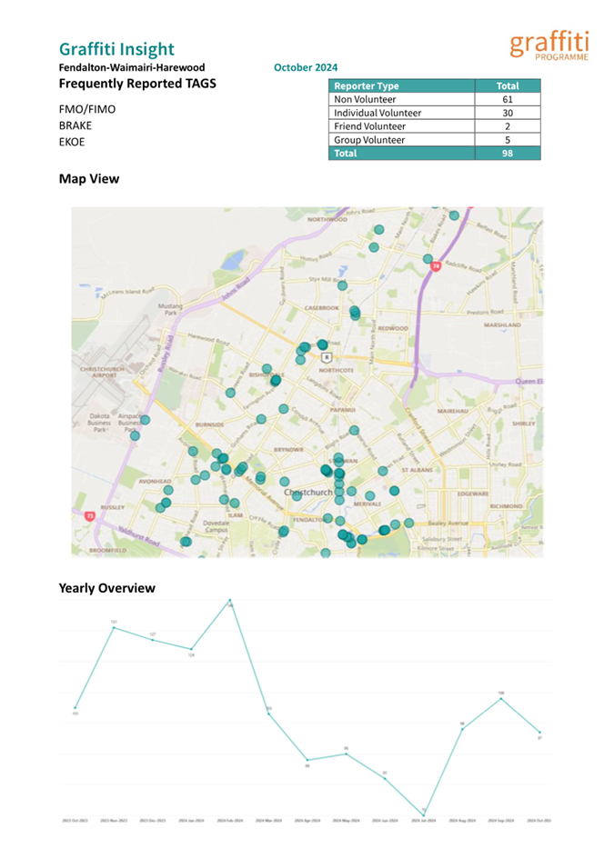Viewport: 614px width, 868px height.
Task: Click the grand total value 98
Action: (x=508, y=154)
